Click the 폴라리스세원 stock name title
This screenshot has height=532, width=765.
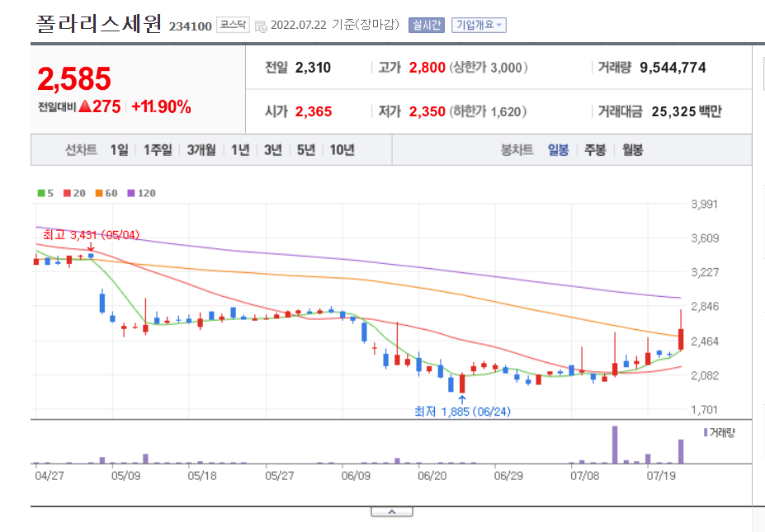(98, 23)
